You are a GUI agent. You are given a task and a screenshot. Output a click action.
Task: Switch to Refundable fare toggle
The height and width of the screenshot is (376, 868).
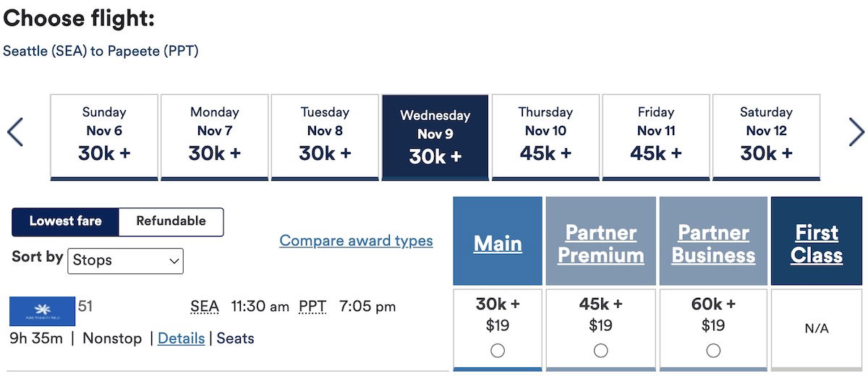(x=171, y=222)
